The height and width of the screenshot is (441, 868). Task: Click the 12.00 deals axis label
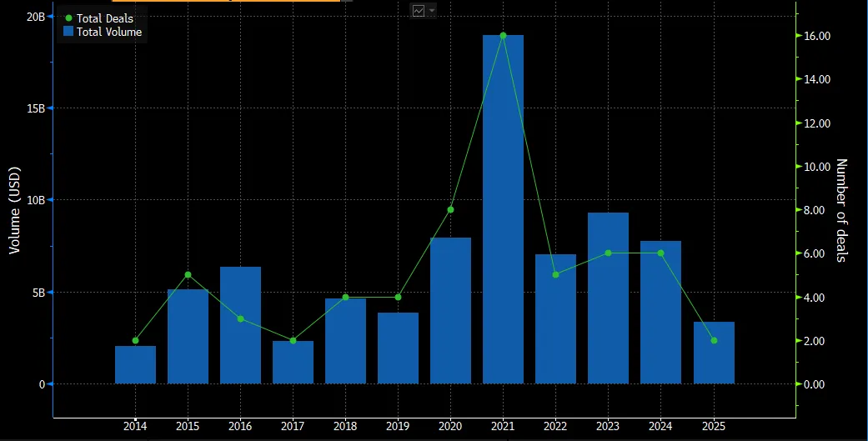coord(817,123)
